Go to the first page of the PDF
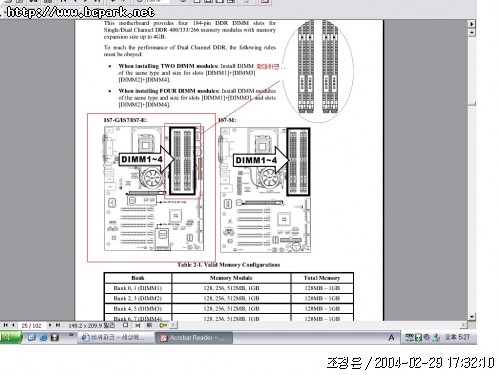The height and width of the screenshot is (375, 500). click(x=5, y=325)
